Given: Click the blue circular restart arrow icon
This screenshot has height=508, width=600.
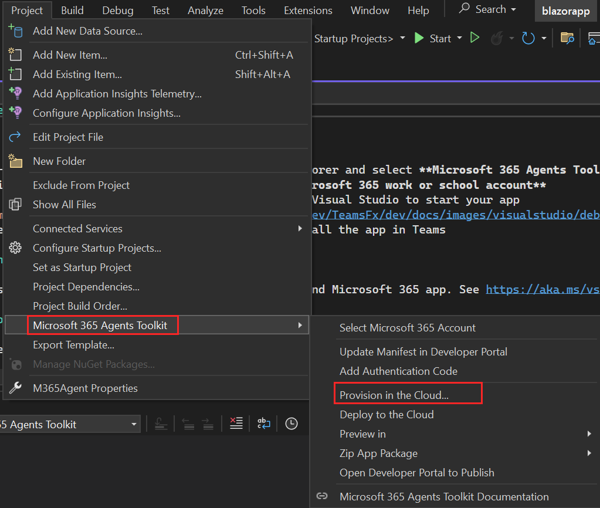Looking at the screenshot, I should (x=528, y=38).
